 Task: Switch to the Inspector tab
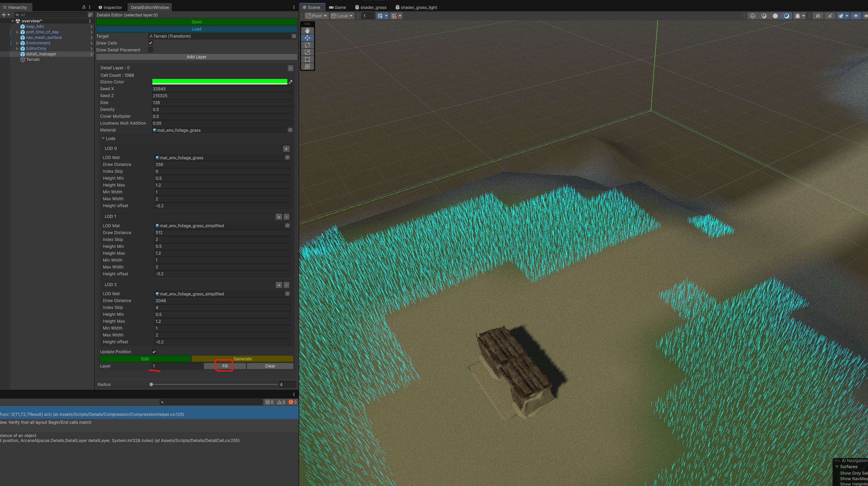coord(110,7)
